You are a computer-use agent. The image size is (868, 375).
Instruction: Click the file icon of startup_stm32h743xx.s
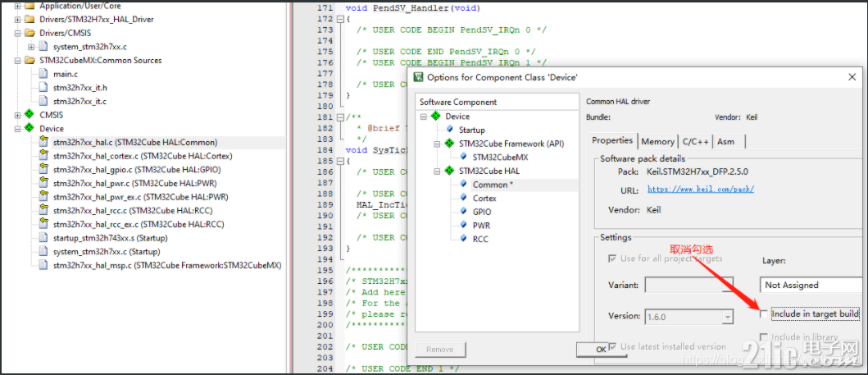(x=43, y=238)
